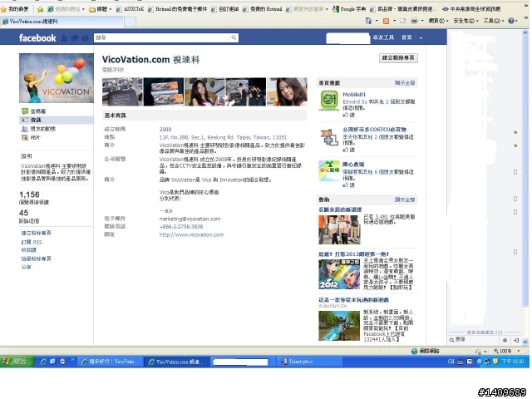Screen dimensions: 532x399
Task: Open the 開心農場 farm page icon
Action: [329, 170]
